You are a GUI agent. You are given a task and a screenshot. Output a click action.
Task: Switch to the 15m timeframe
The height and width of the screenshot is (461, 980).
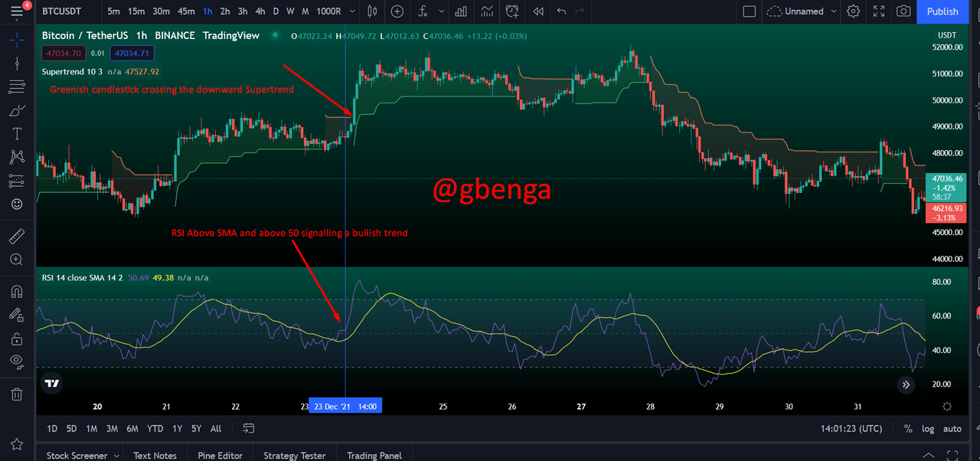click(136, 11)
